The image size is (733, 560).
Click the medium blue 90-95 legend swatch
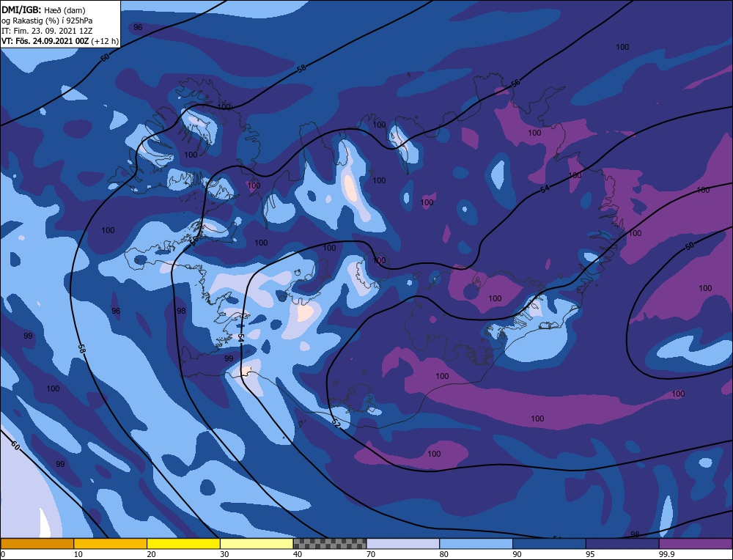[549, 543]
